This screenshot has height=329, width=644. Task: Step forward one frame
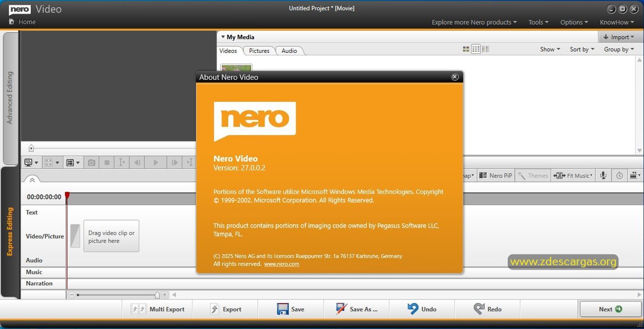point(174,162)
